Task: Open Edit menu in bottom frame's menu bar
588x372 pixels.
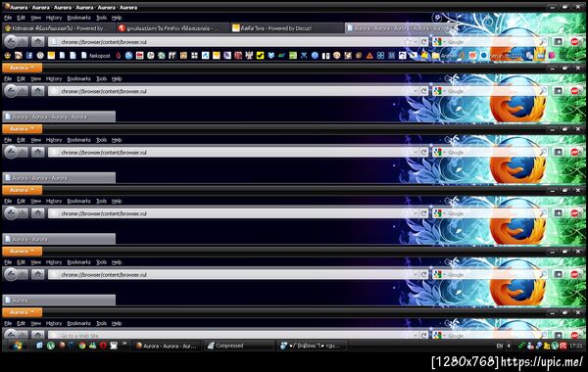Action: (21, 323)
